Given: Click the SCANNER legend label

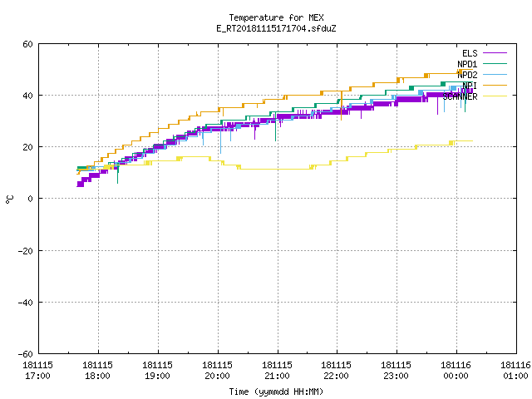Looking at the screenshot, I should pos(460,96).
